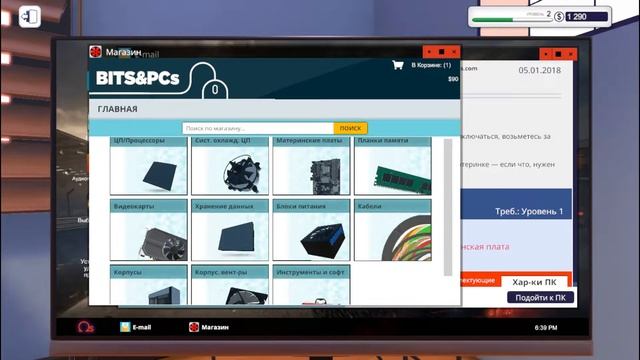Click the BITS&PCs shop logo
The image size is (640, 360).
coord(138,78)
